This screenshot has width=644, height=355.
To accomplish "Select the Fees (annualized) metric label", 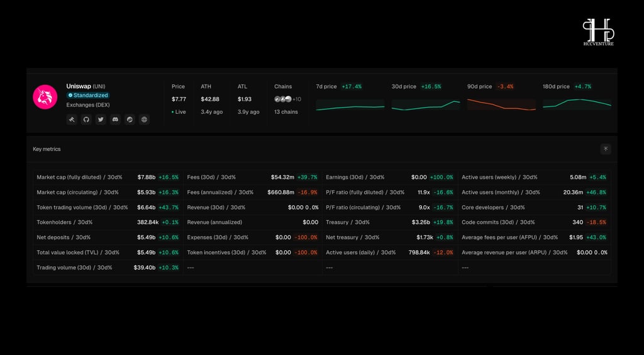I will click(x=220, y=193).
